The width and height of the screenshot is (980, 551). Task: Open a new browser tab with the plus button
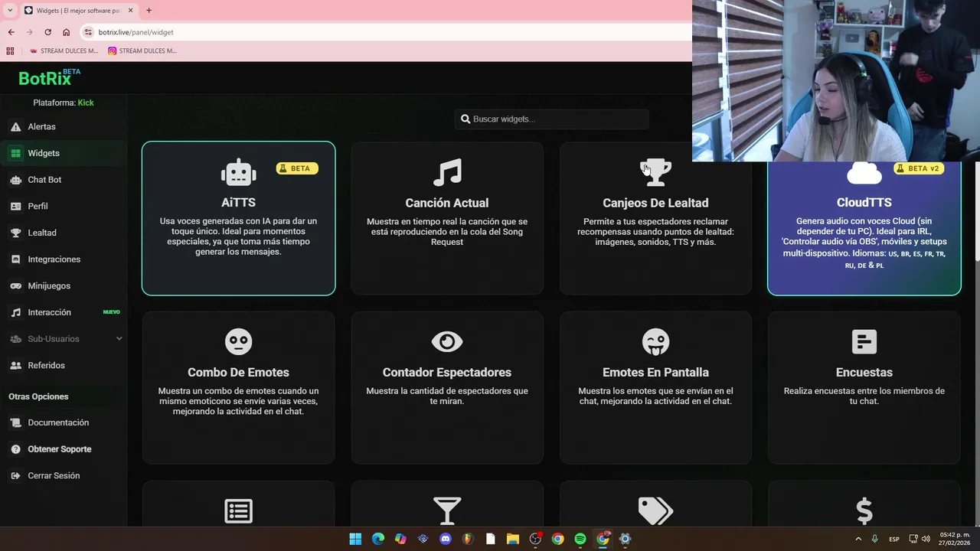tap(149, 10)
